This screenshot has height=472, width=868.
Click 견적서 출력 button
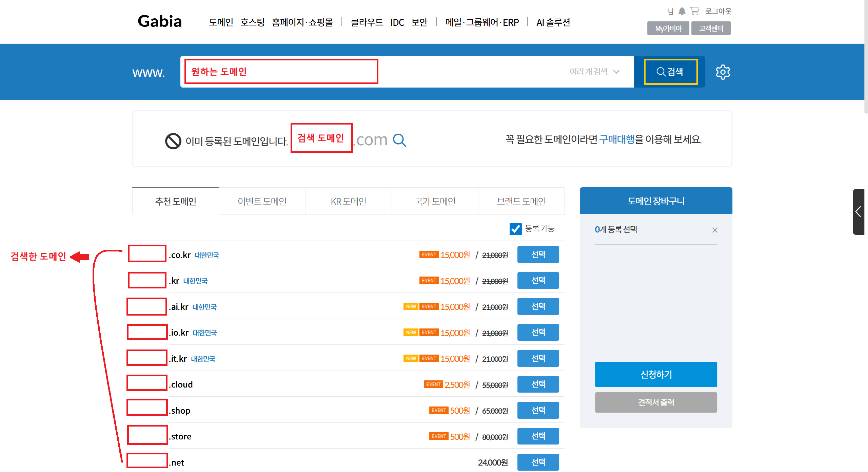pos(655,402)
